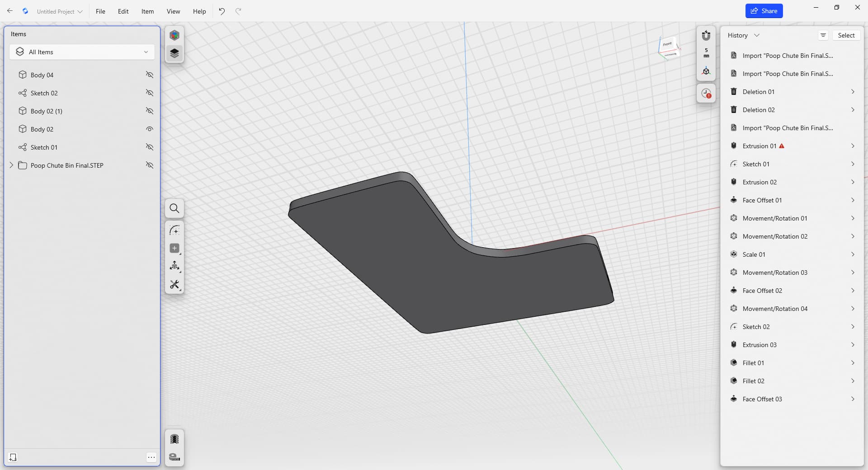The width and height of the screenshot is (868, 470).
Task: Select Extrusion 03 history step
Action: point(792,345)
